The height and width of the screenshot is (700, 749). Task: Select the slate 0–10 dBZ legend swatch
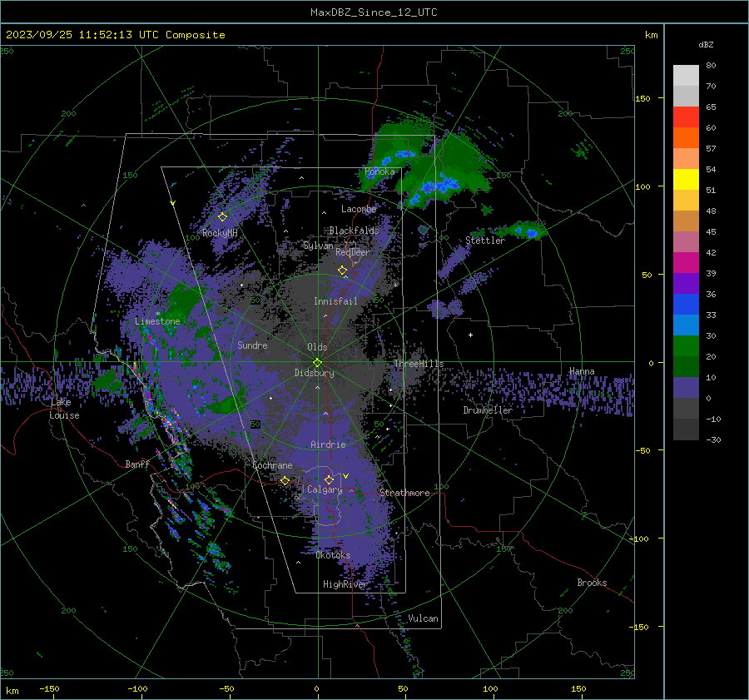686,387
